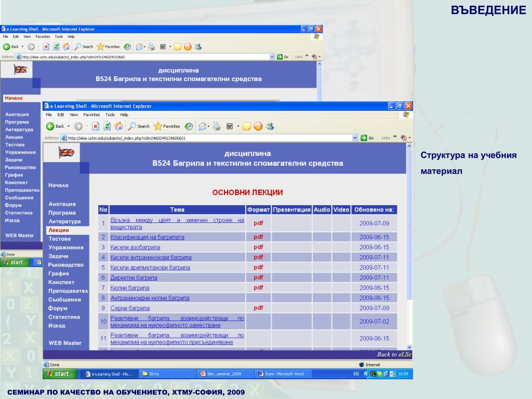Click British flag icon in front window
This screenshot has width=532, height=399.
[66, 153]
